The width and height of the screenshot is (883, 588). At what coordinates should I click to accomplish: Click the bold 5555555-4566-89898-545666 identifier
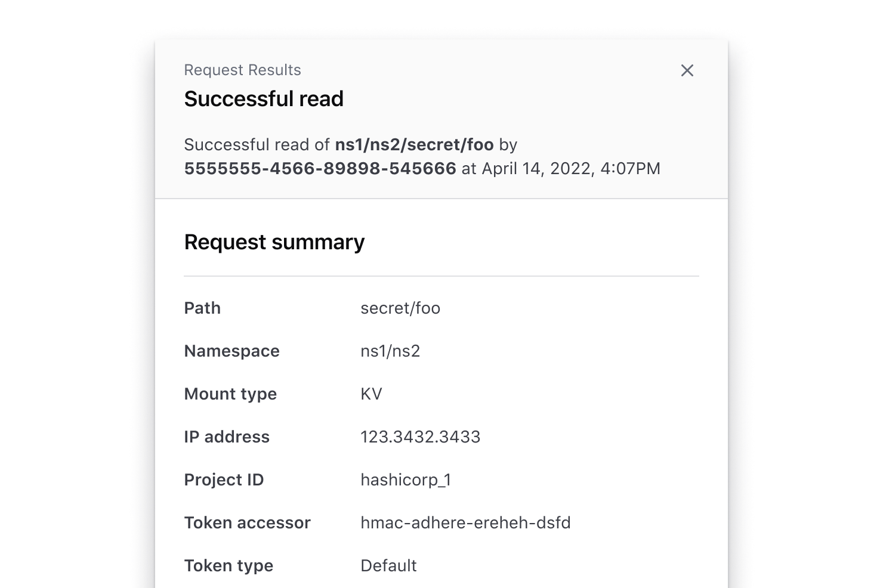point(320,168)
